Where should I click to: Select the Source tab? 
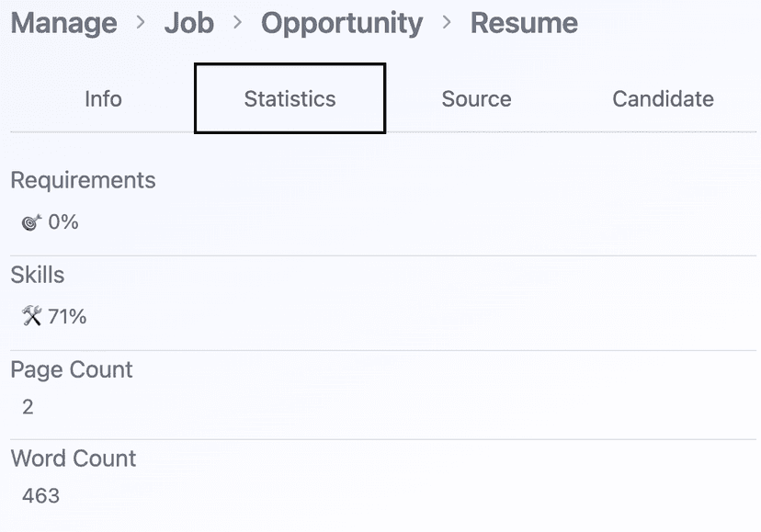(476, 98)
